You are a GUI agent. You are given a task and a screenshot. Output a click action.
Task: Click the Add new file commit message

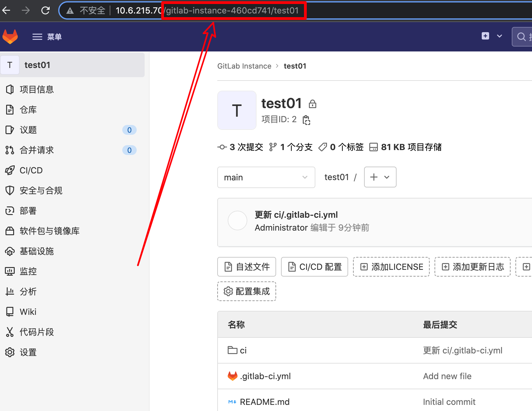[447, 376]
